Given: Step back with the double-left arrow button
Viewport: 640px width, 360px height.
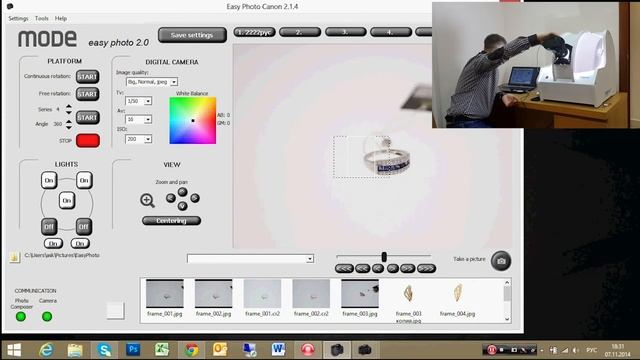Looking at the screenshot, I should click(x=362, y=269).
